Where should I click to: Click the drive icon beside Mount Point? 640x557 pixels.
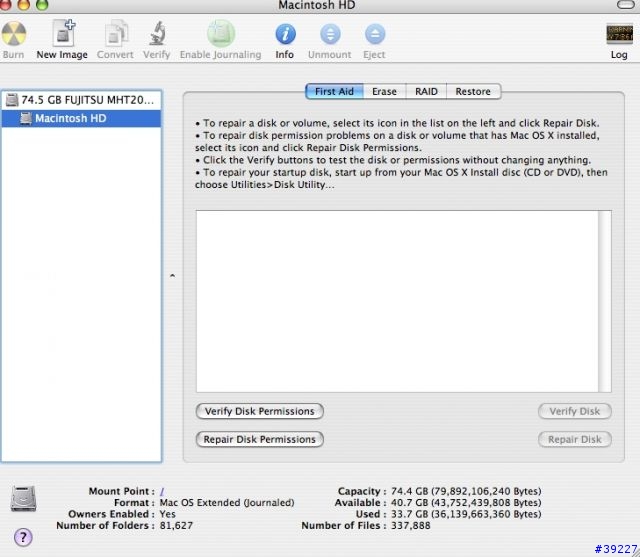point(24,498)
